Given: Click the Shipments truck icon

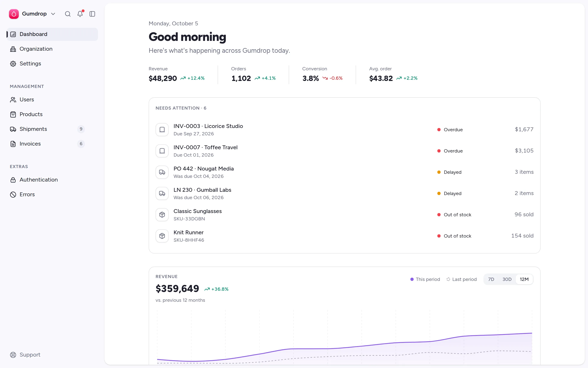Looking at the screenshot, I should pos(13,129).
